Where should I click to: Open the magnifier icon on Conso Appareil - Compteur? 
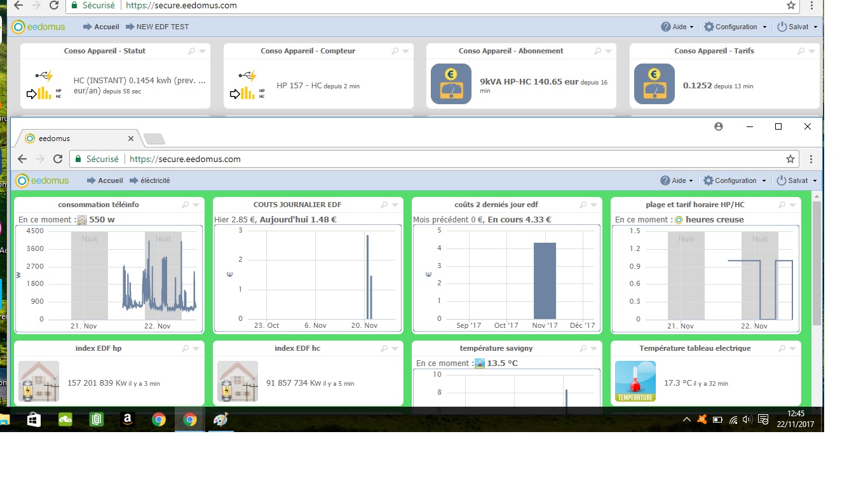tap(395, 51)
